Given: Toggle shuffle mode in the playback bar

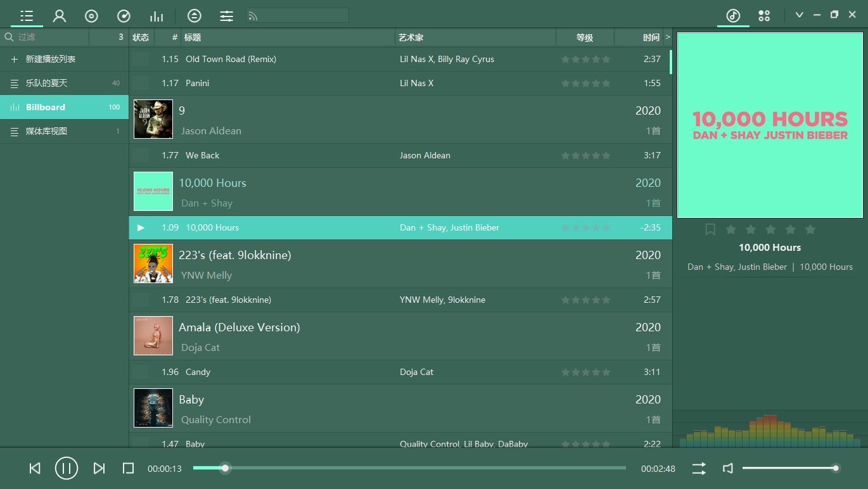Looking at the screenshot, I should click(x=698, y=468).
